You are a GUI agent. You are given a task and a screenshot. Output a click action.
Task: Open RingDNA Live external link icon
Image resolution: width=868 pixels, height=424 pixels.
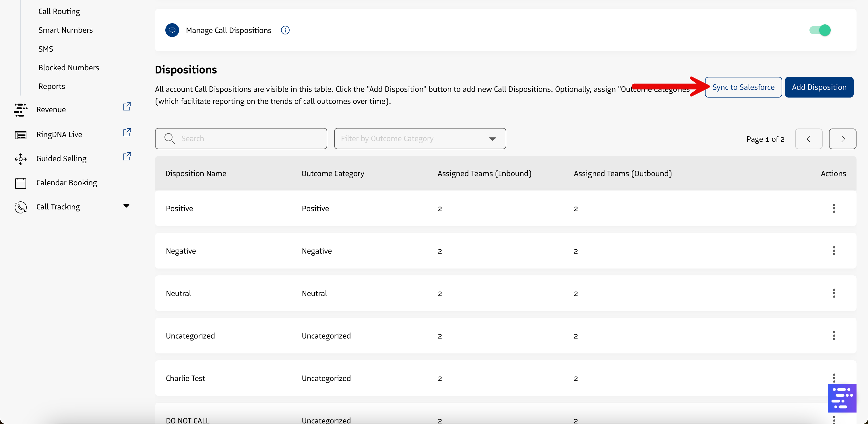(127, 132)
